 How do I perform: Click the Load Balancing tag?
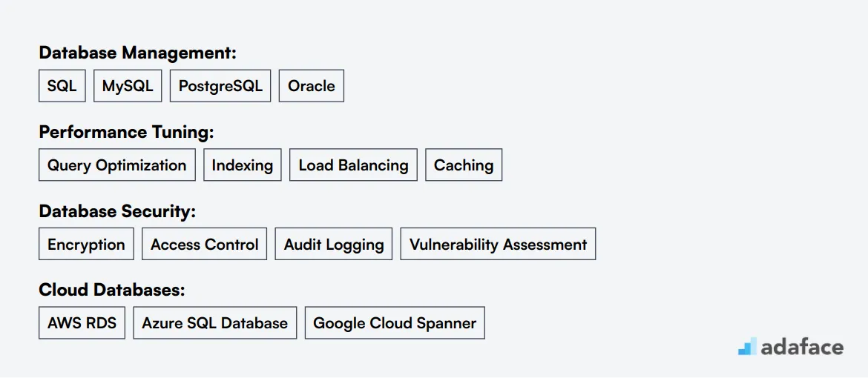coord(353,165)
